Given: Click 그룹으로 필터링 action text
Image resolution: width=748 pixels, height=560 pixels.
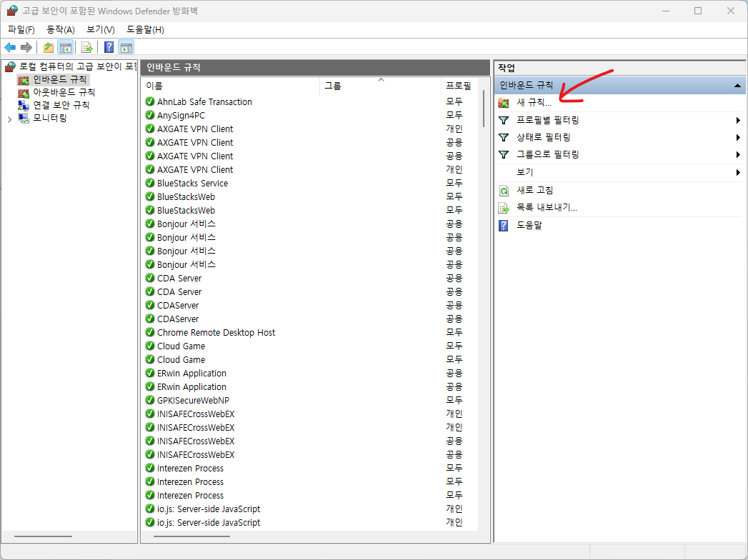Looking at the screenshot, I should (548, 154).
